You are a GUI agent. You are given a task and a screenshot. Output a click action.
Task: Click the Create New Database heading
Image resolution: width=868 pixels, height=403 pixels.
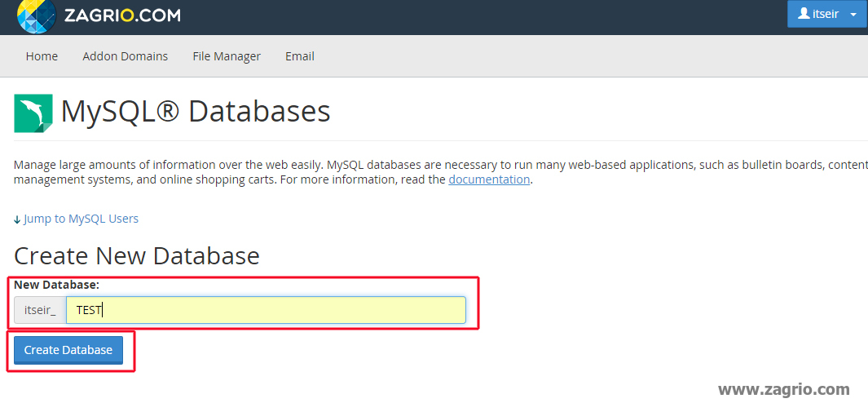(137, 256)
